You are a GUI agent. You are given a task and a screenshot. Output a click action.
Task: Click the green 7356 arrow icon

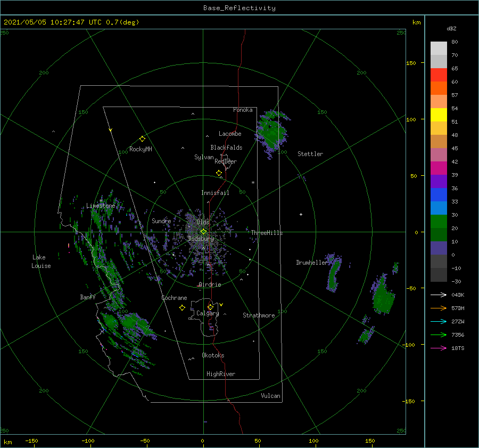[439, 335]
